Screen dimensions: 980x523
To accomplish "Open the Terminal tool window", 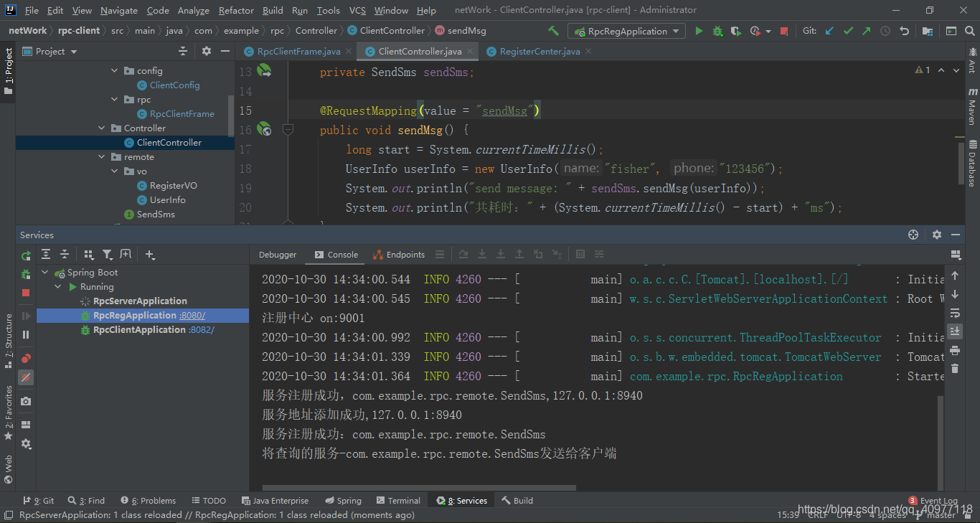I will pos(397,500).
